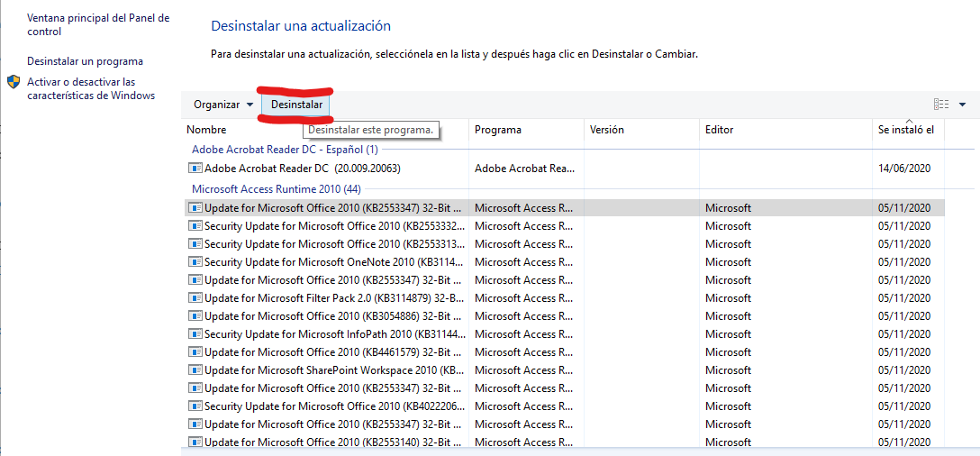Click the 14/06/2020 install date cell

904,169
